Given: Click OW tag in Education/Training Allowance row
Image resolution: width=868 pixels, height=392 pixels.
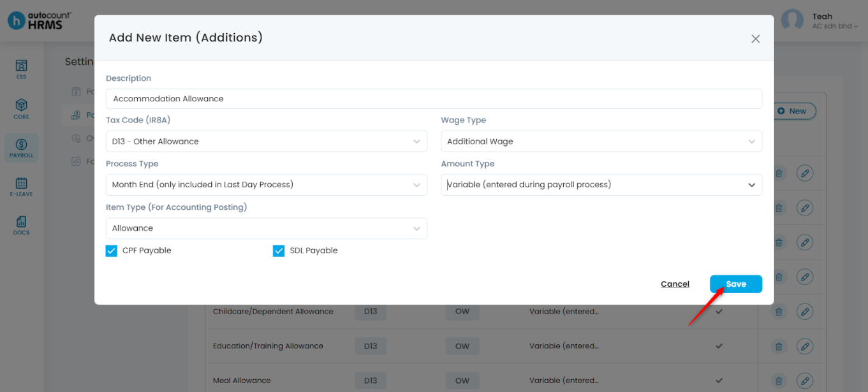Looking at the screenshot, I should [x=462, y=346].
